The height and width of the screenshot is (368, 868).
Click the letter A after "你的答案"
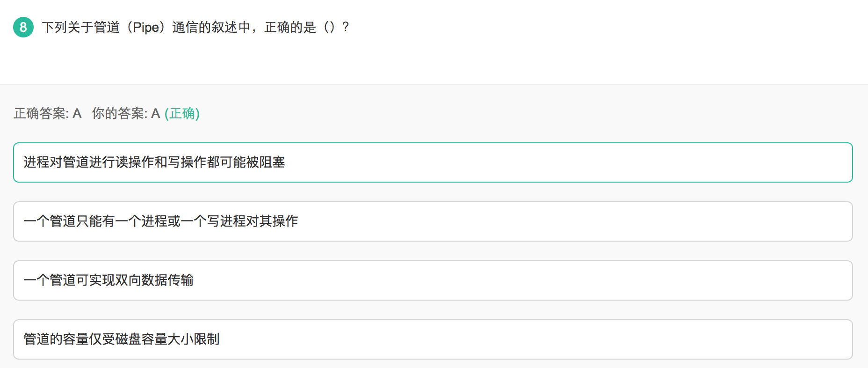[156, 113]
